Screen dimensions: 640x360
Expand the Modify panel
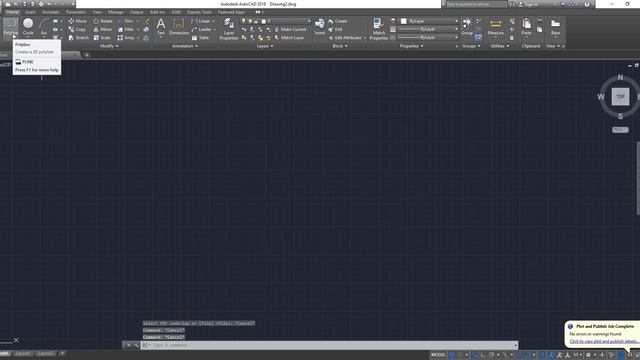109,46
